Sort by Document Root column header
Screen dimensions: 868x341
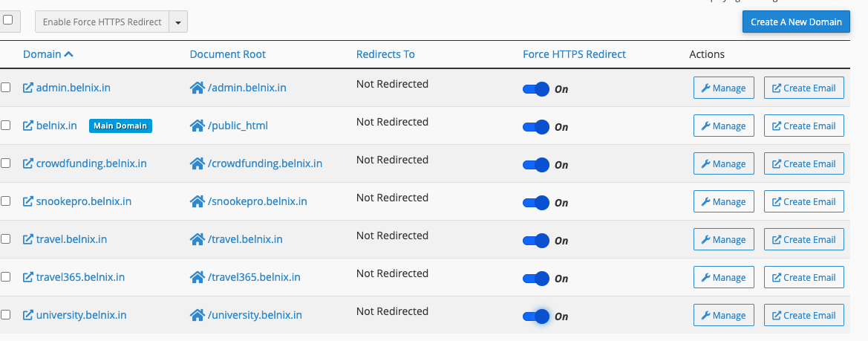(227, 54)
